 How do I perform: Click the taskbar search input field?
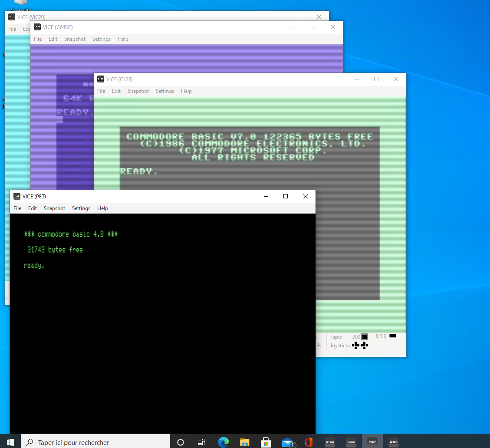click(95, 442)
